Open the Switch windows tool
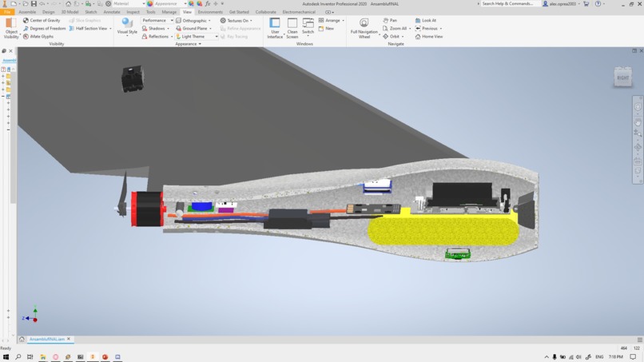The width and height of the screenshot is (644, 362). (308, 26)
